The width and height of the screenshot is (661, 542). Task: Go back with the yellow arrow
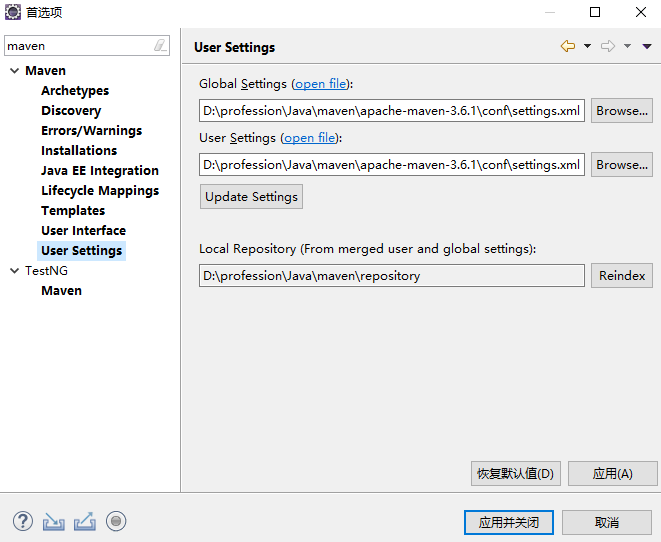pos(568,46)
